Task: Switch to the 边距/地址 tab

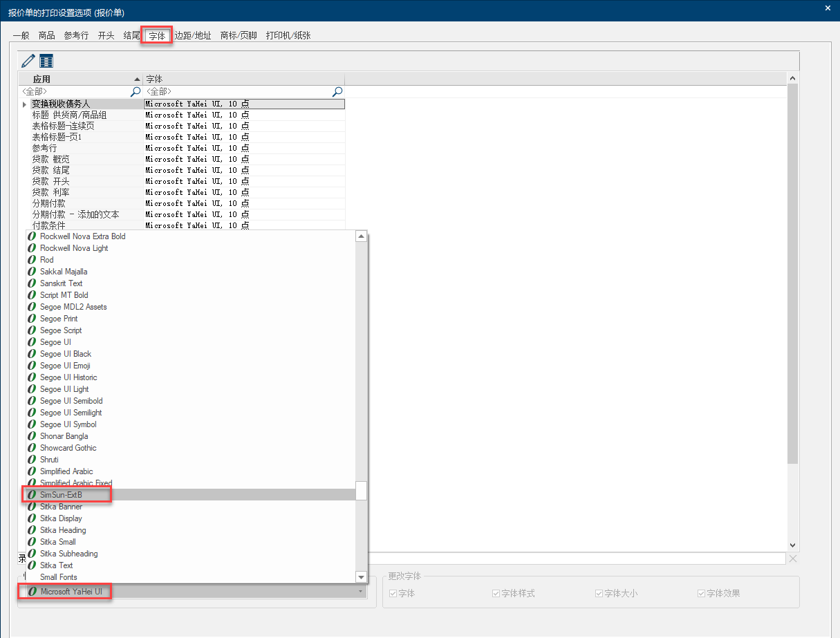Action: click(193, 35)
